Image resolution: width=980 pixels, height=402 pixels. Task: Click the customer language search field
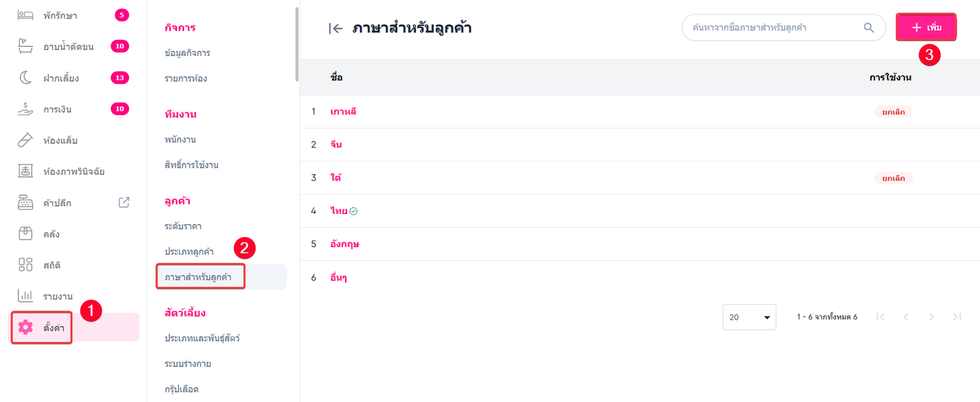(770, 28)
